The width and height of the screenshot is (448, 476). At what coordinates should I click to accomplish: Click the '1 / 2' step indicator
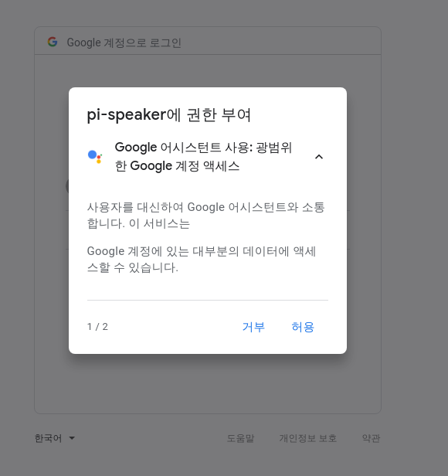click(97, 327)
